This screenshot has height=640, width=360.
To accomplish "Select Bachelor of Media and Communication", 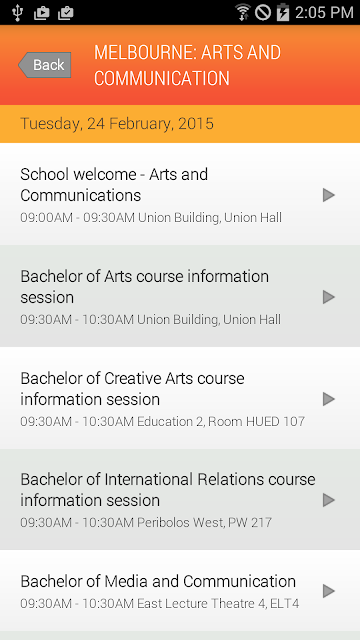I will 180,591.
